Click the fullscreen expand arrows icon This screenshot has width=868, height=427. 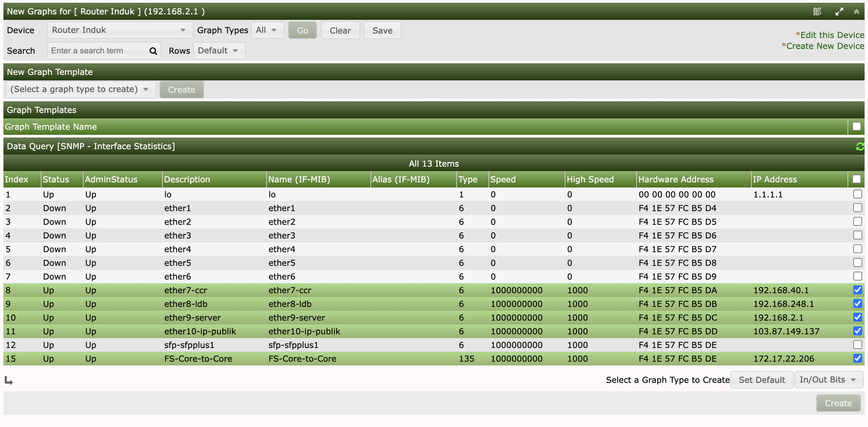(x=839, y=12)
